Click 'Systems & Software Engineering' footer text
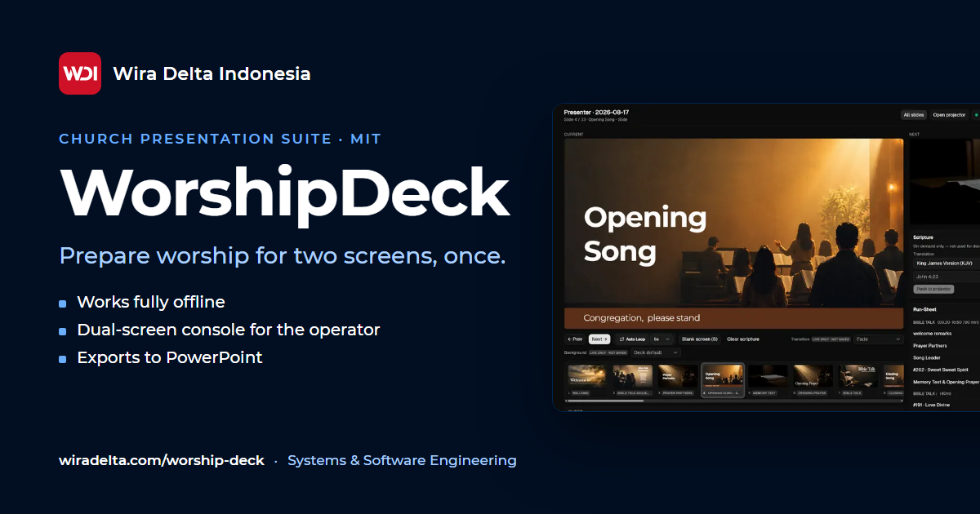Screen dimensions: 980x514 (x=402, y=460)
